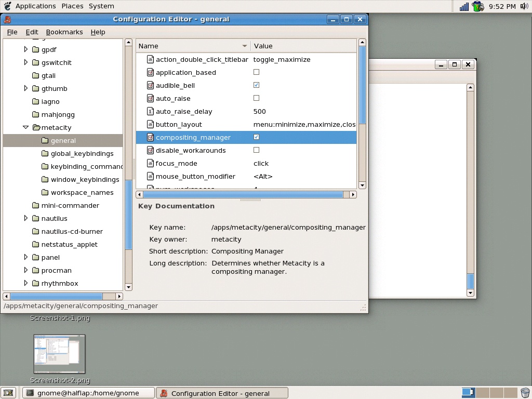
Task: Enable the application_based checkbox
Action: pos(257,72)
